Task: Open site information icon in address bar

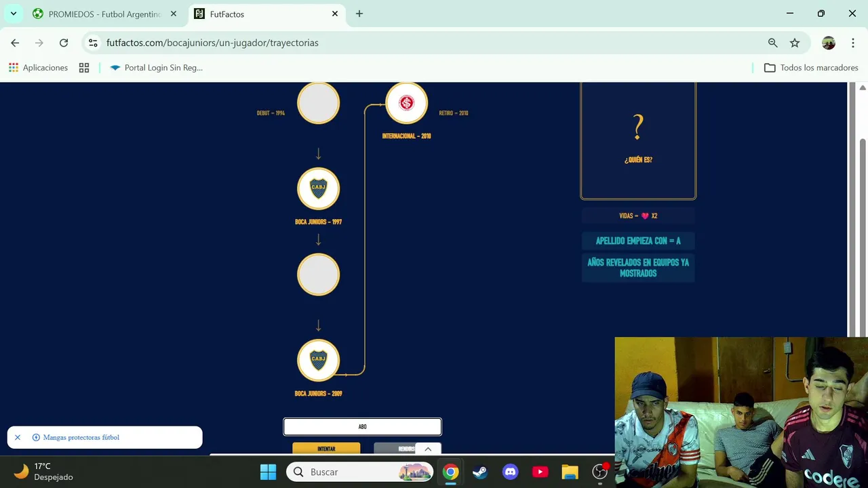Action: click(x=94, y=43)
